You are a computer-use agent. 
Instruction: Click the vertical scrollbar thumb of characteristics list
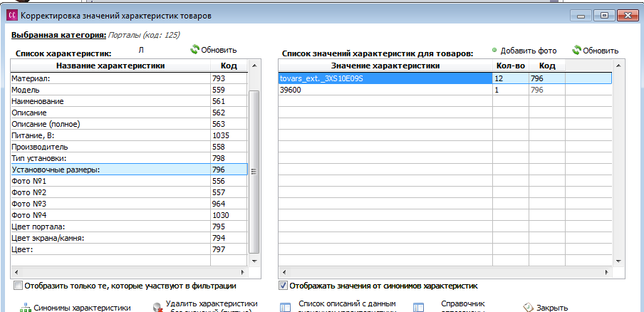point(254,172)
